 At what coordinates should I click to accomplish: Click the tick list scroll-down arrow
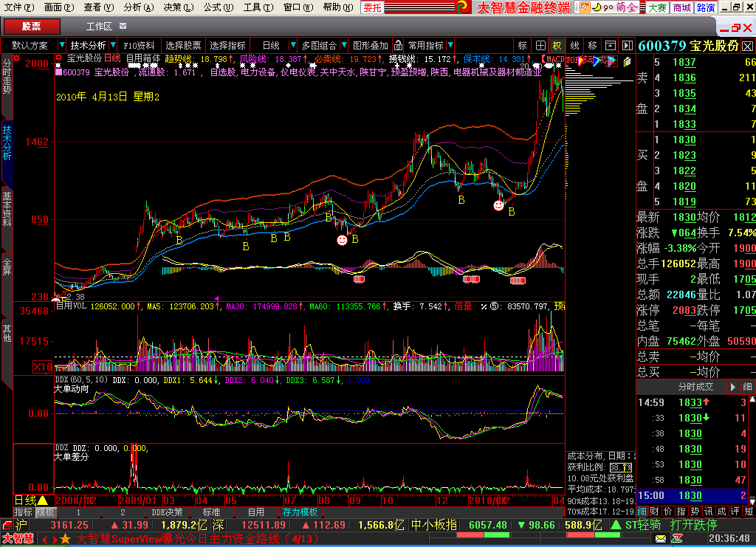tap(752, 502)
